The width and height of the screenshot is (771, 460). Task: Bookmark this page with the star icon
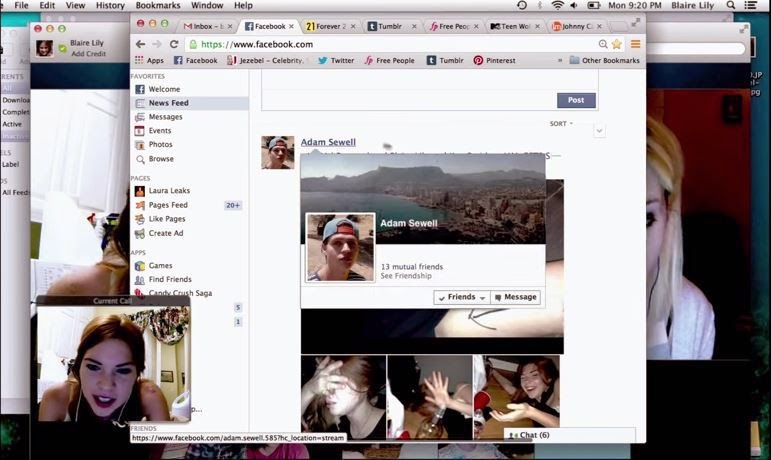tap(617, 44)
